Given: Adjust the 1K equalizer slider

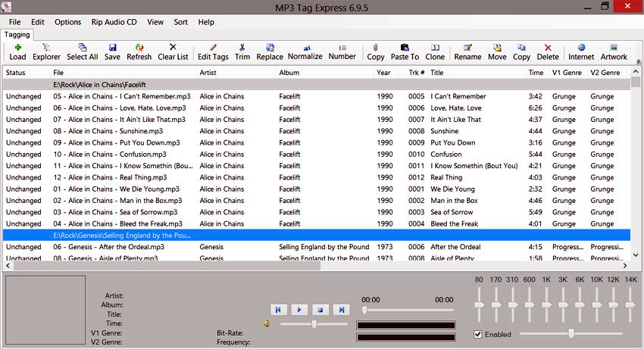Looking at the screenshot, I should pyautogui.click(x=546, y=305).
